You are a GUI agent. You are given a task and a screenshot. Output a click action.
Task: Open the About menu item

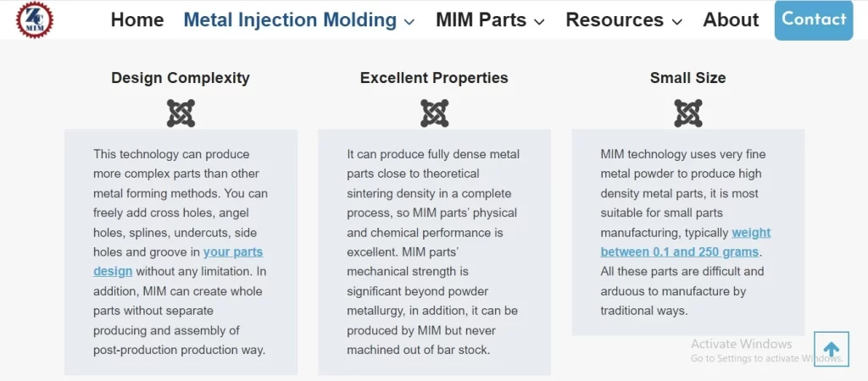click(x=731, y=19)
